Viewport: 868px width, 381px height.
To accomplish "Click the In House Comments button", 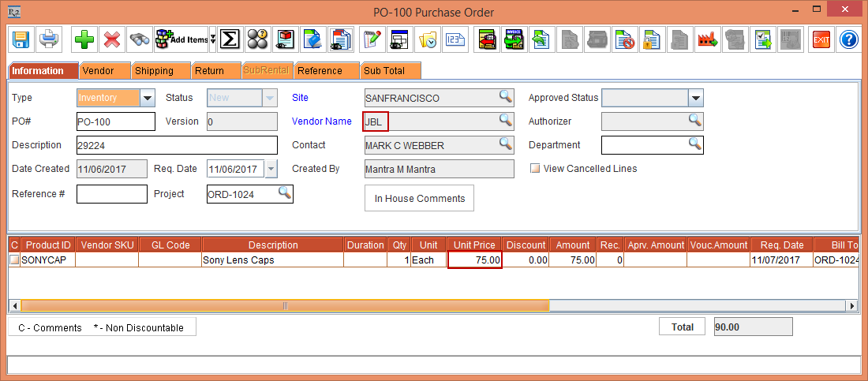I will pyautogui.click(x=419, y=199).
